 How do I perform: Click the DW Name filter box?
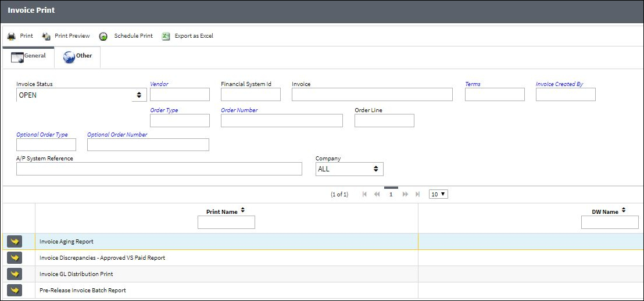(610, 222)
